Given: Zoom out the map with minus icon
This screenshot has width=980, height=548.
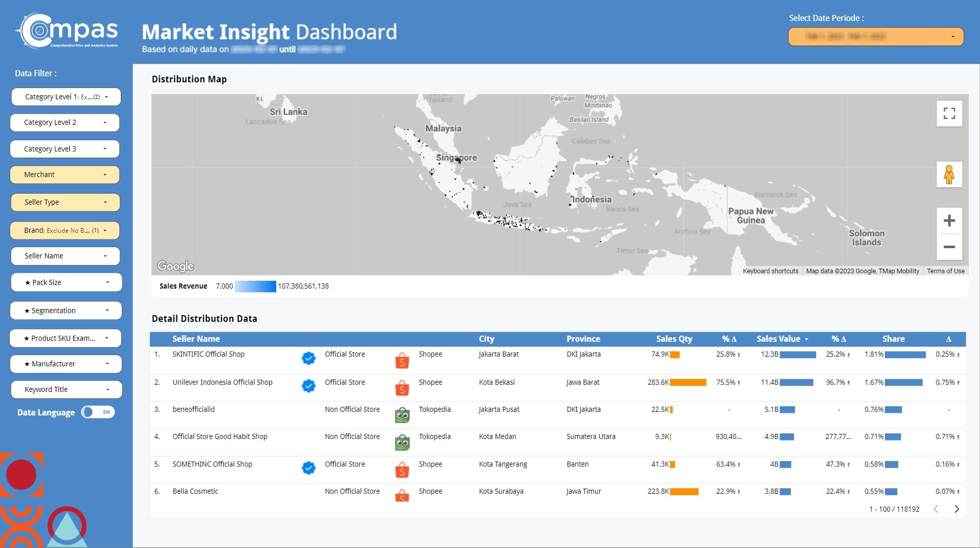Looking at the screenshot, I should pyautogui.click(x=949, y=247).
